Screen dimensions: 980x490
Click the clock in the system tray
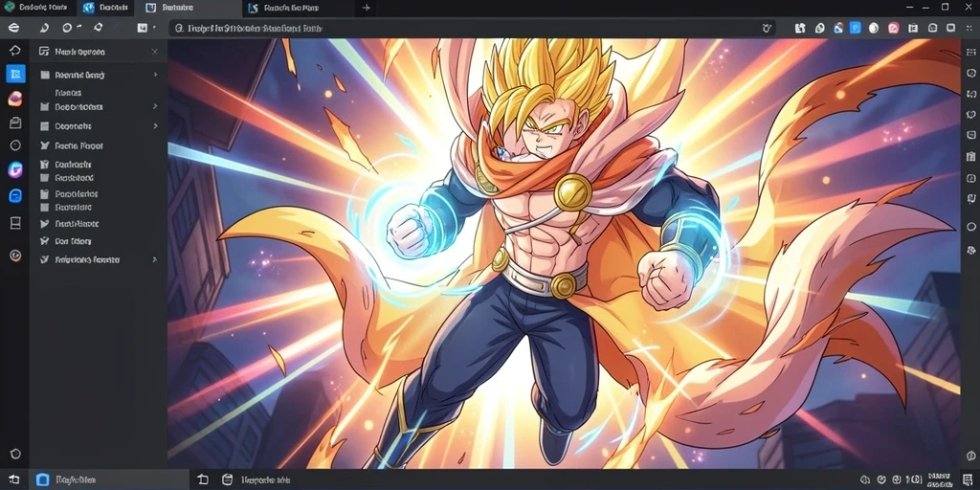pyautogui.click(x=939, y=479)
